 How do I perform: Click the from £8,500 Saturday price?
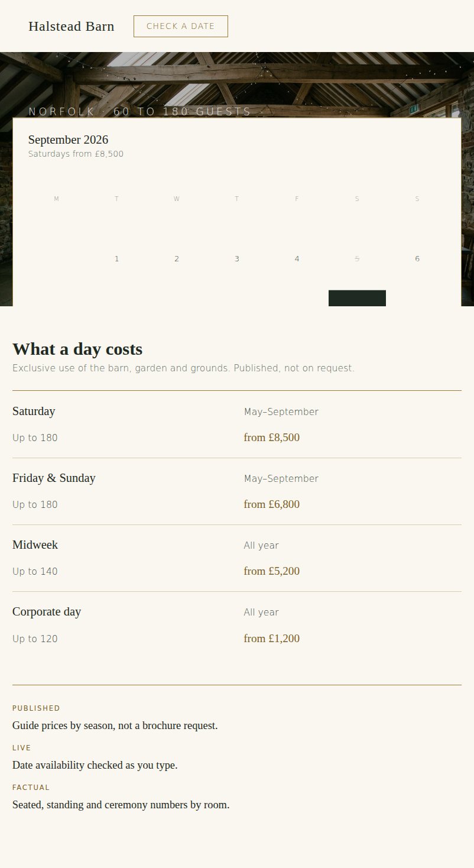tap(272, 438)
